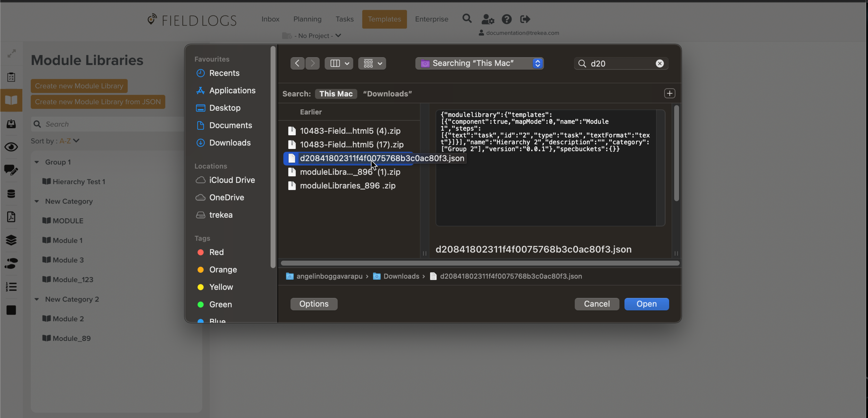Select the footprints icon in sidebar
The image size is (868, 418).
11,264
